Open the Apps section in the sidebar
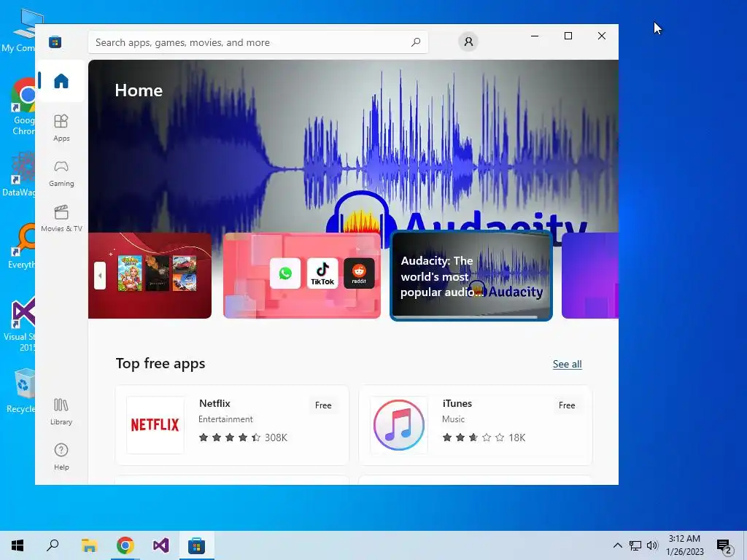This screenshot has height=560, width=747. pos(61,128)
